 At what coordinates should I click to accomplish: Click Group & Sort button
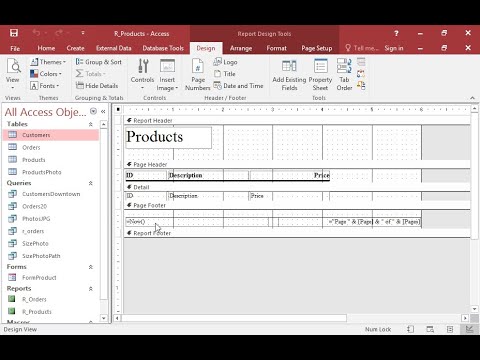click(x=99, y=62)
